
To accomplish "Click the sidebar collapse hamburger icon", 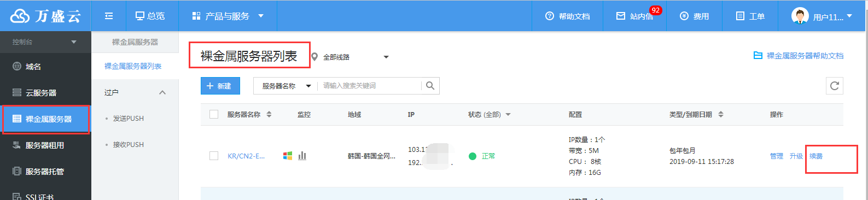I will click(109, 16).
